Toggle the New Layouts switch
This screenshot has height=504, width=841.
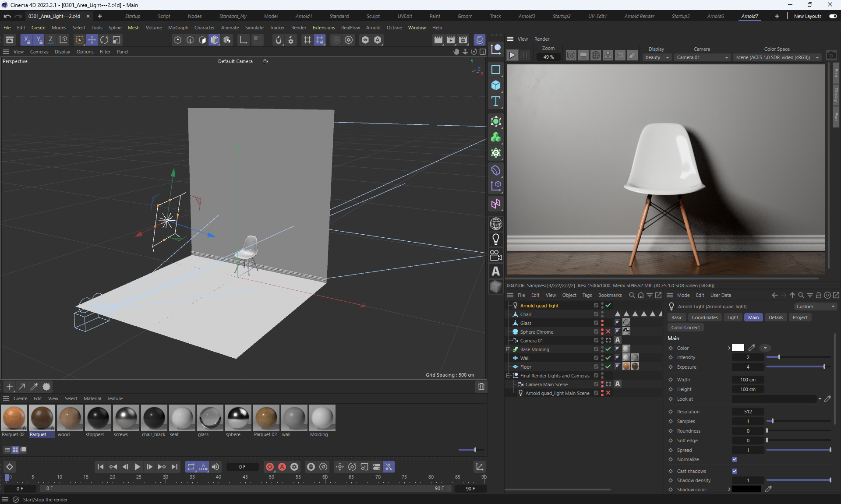833,16
